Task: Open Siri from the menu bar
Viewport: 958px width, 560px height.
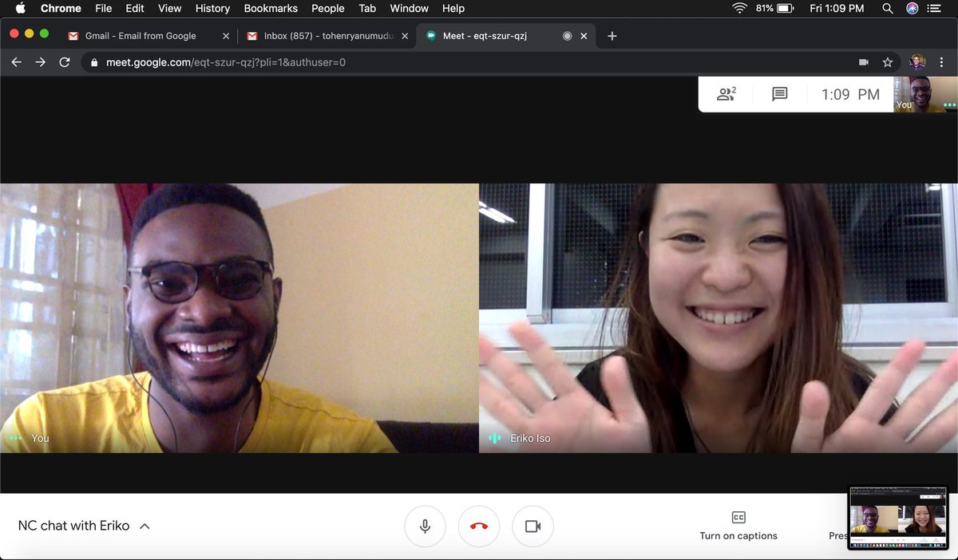Action: tap(912, 8)
